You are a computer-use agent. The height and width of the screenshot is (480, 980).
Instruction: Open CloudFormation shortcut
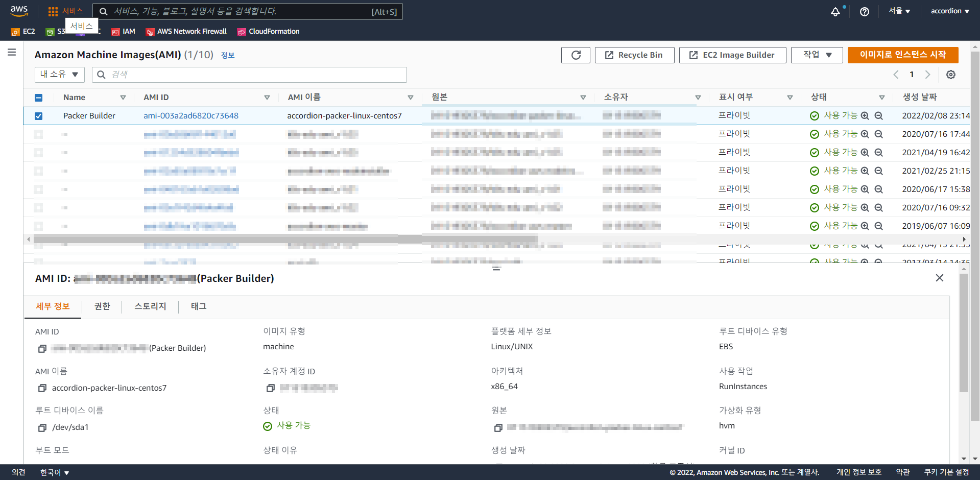coord(269,32)
